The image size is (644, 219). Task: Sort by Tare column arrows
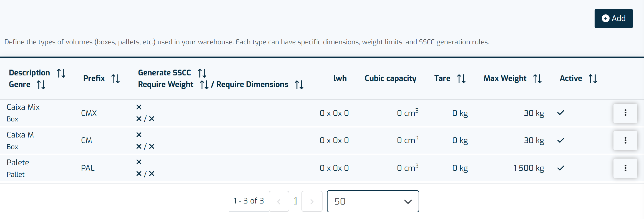coord(461,79)
